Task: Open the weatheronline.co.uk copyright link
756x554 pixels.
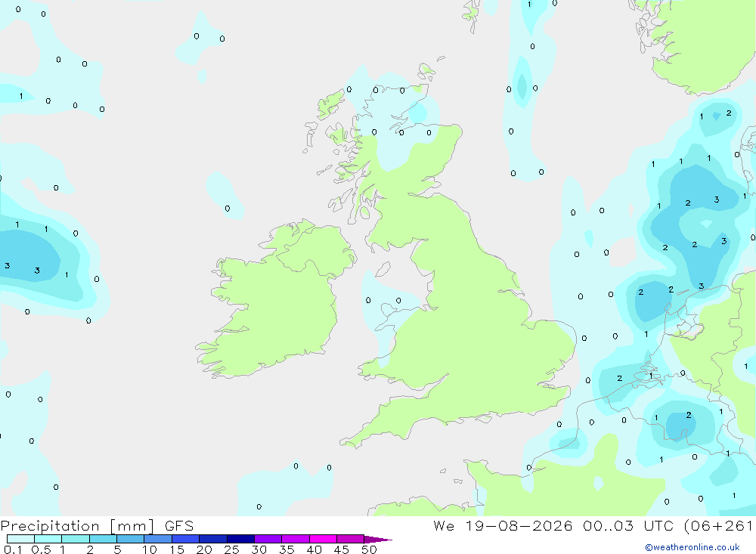Action: [x=692, y=547]
